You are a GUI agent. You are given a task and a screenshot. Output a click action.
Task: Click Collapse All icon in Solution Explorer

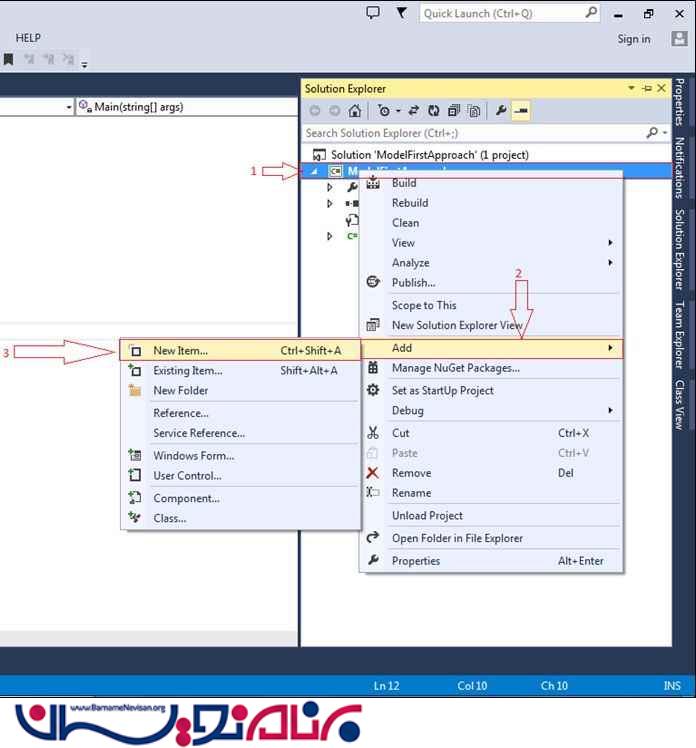point(453,111)
